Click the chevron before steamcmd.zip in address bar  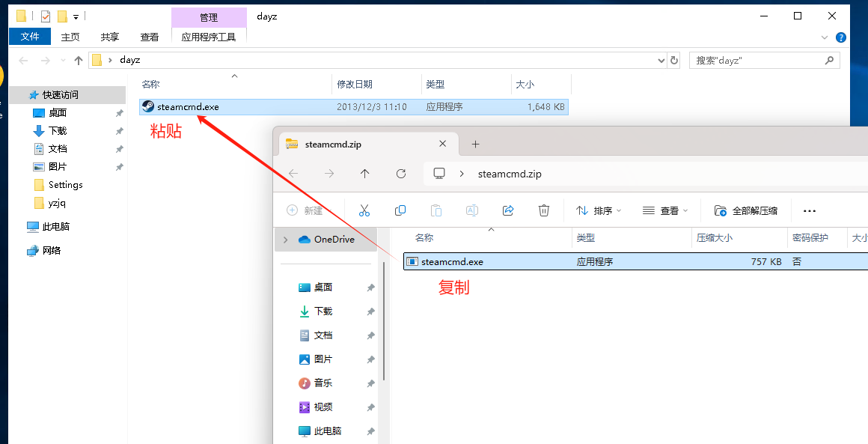(x=462, y=174)
